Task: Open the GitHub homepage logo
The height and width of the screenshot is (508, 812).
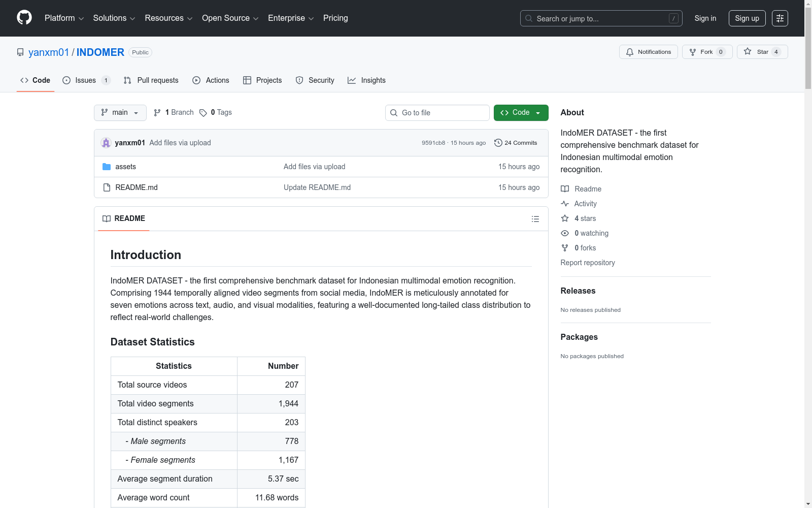Action: (x=24, y=18)
